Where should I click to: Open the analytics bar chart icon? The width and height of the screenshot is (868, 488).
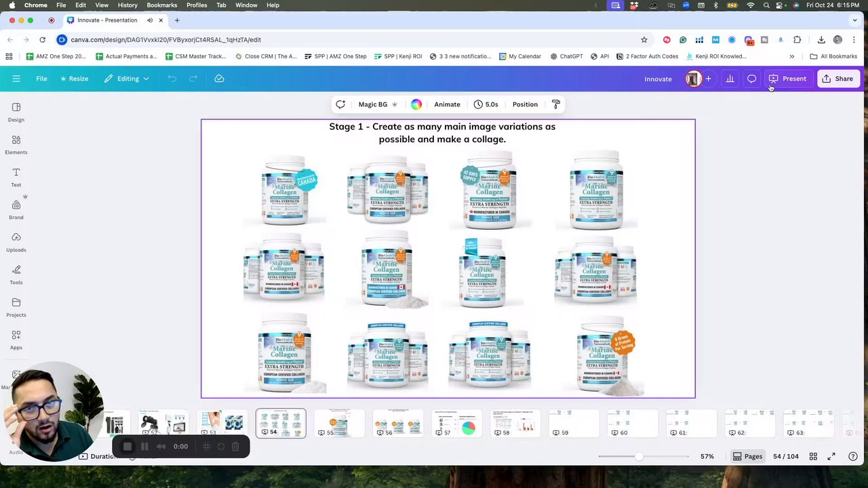(730, 79)
